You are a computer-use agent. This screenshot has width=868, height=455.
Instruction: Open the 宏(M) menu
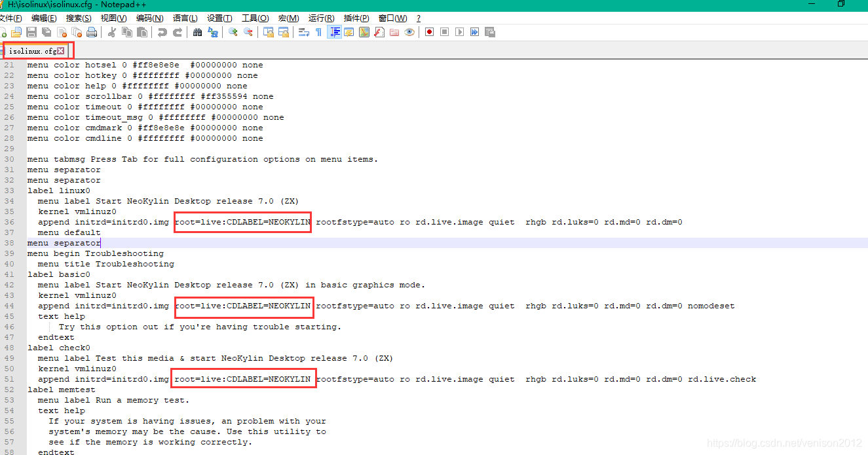[288, 18]
